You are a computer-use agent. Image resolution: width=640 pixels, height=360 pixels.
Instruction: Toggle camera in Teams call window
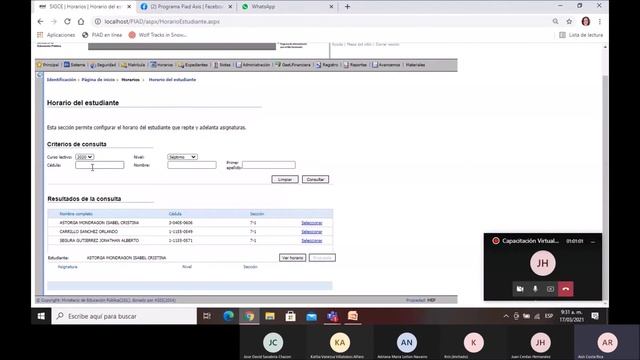[520, 289]
